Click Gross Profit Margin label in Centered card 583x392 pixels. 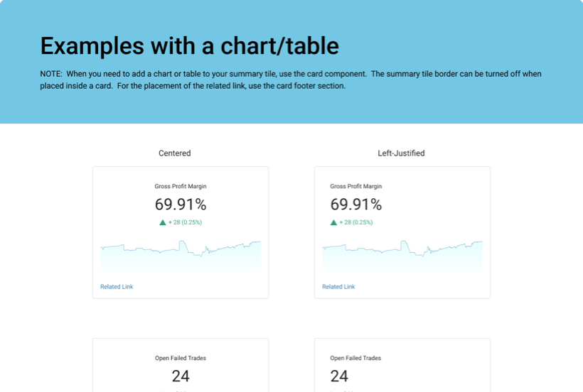pyautogui.click(x=181, y=186)
